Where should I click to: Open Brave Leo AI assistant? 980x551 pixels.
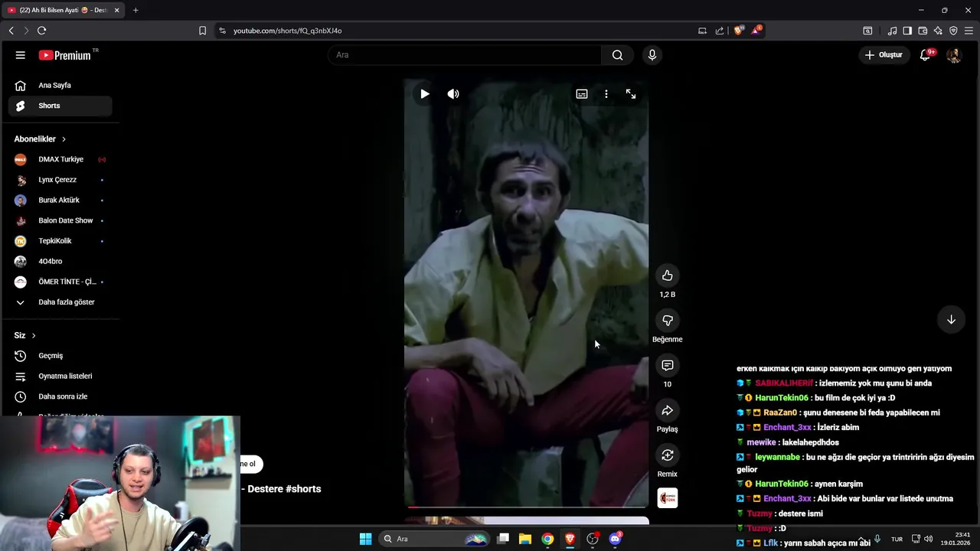(938, 31)
